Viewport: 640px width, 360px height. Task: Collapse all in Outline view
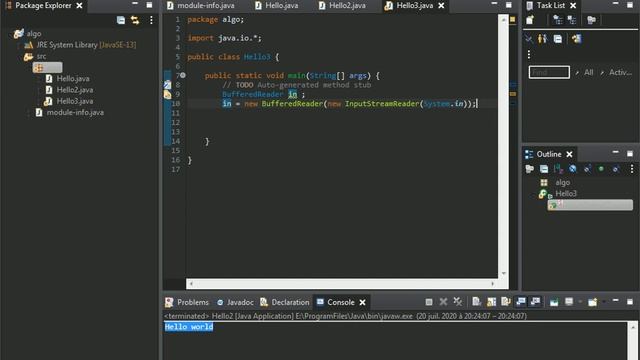tap(544, 169)
